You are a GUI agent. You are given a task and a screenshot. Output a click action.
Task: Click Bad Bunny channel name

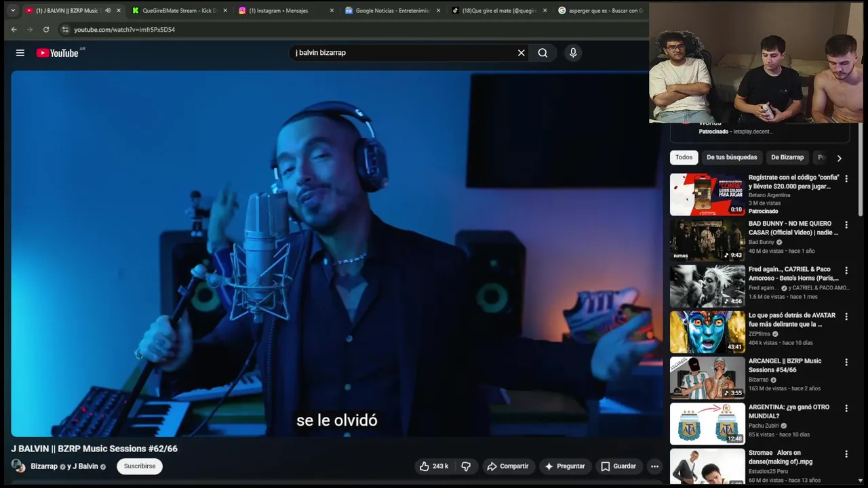point(762,242)
